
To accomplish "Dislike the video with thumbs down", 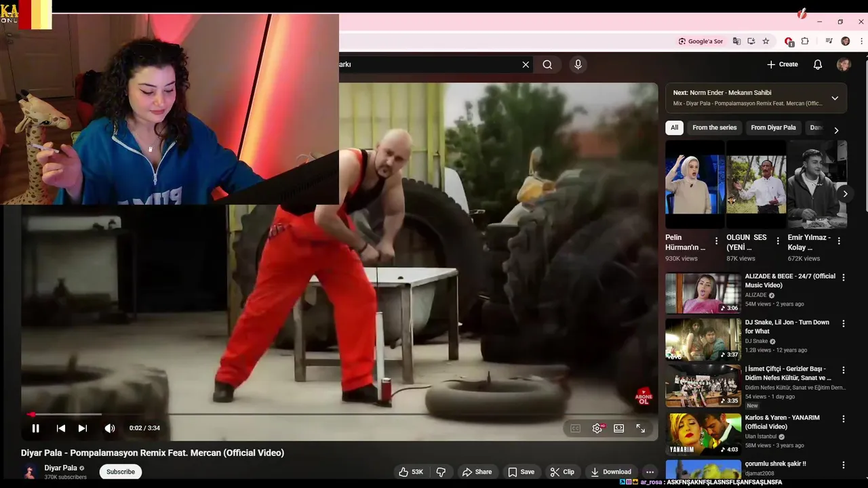I will coord(441,472).
